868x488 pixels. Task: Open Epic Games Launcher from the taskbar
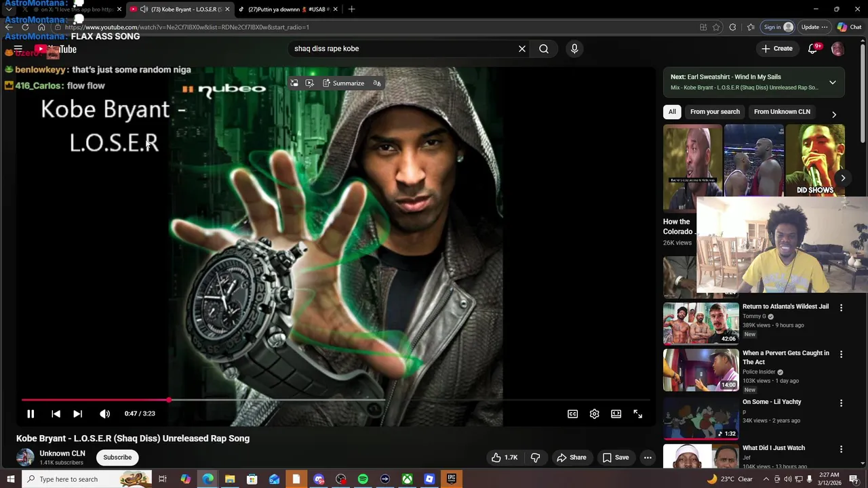click(x=451, y=479)
